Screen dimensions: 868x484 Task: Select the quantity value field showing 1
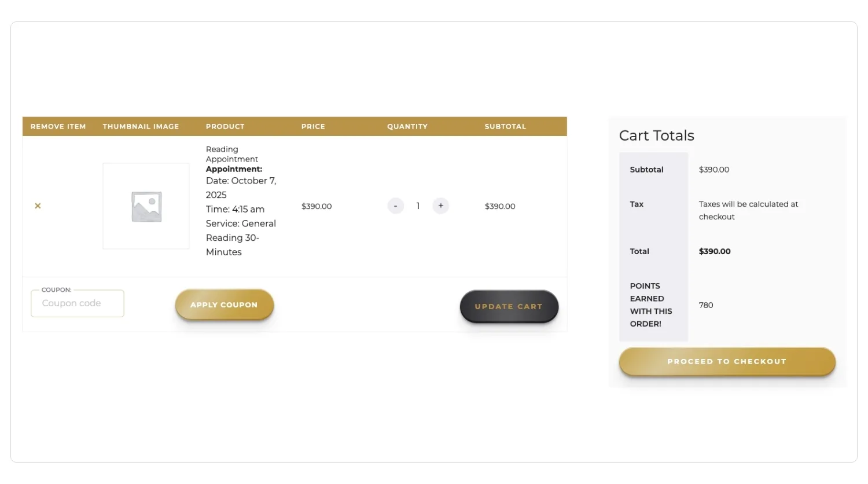click(418, 206)
